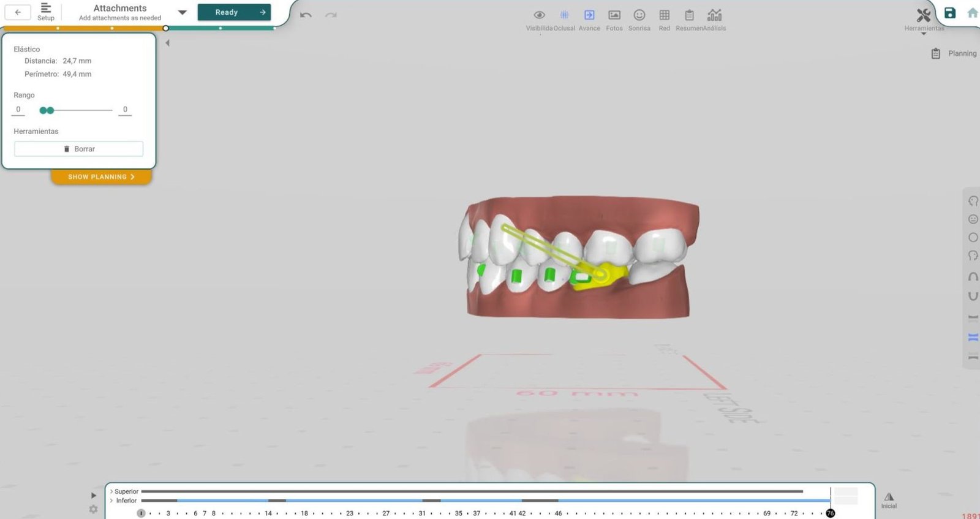Click the Borrar delete button
Image resolution: width=980 pixels, height=519 pixels.
point(78,149)
